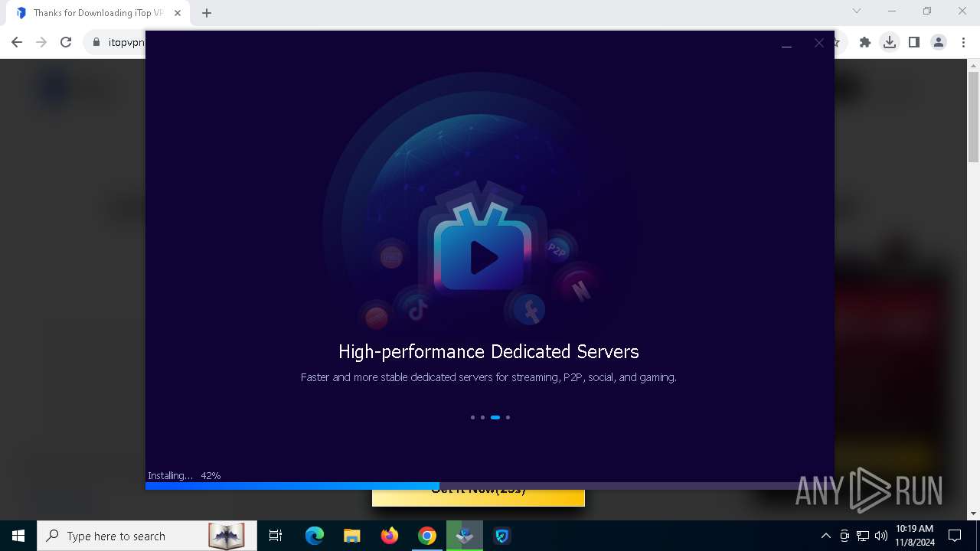Viewport: 980px width, 551px height.
Task: Click the installing progress bar
Action: coord(490,486)
